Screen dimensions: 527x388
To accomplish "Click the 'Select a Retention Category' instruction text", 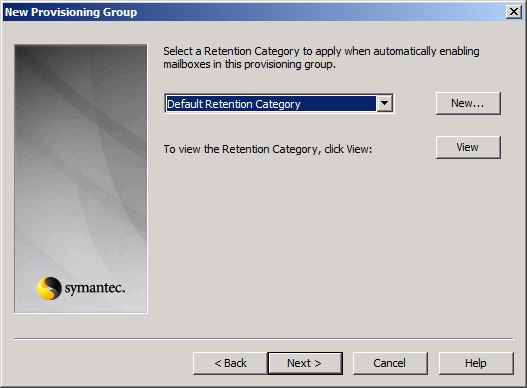I will pos(321,51).
